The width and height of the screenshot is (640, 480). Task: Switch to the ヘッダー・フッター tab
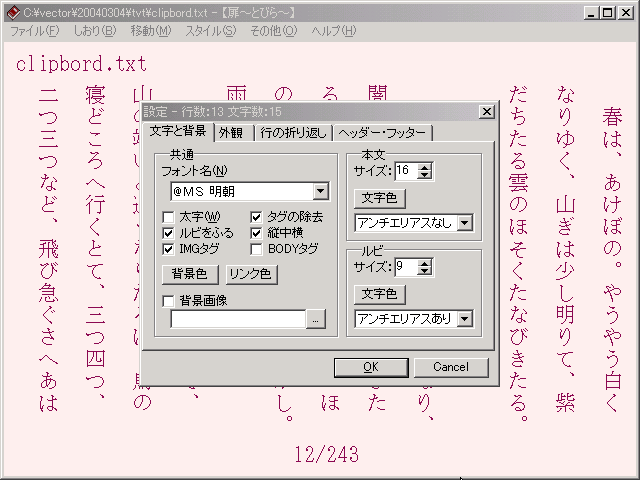pyautogui.click(x=382, y=133)
